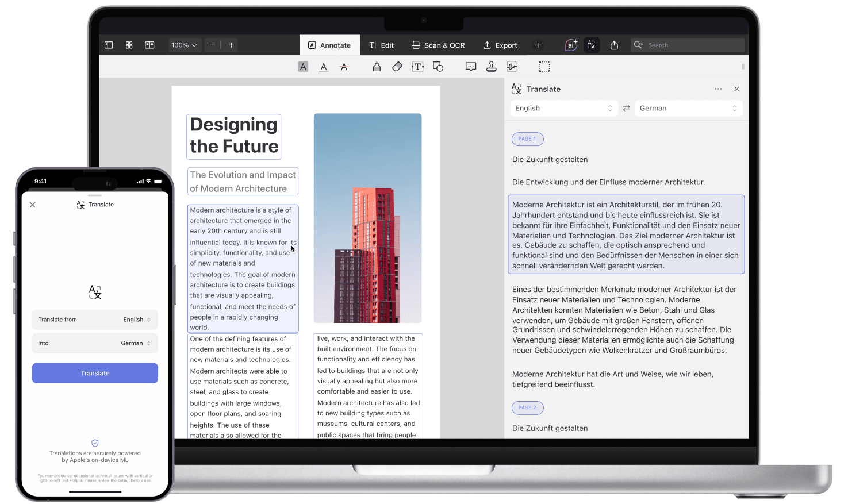This screenshot has width=848, height=504.
Task: Open the German target language dropdown
Action: (x=688, y=108)
